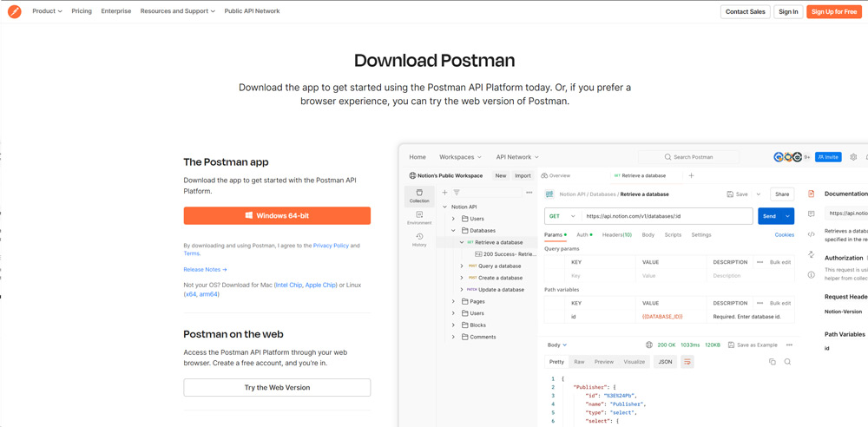Screen dimensions: 868x427
Task: Expand the Blocks folder
Action: [452, 325]
